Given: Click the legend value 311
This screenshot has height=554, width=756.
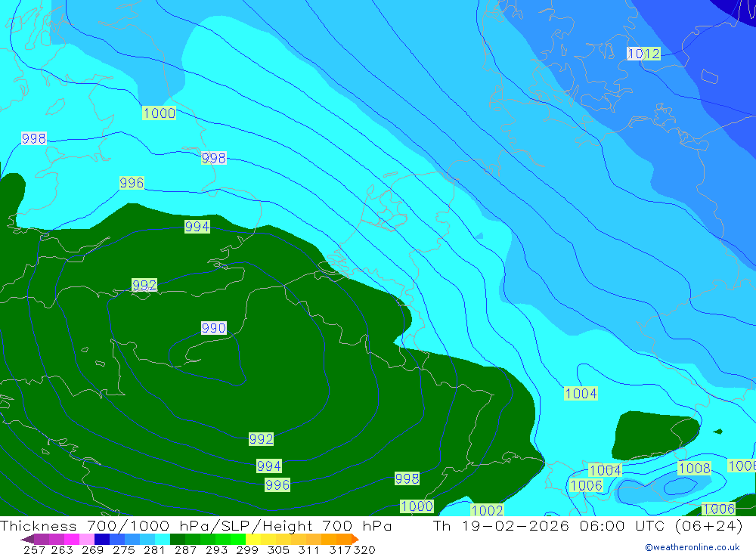Looking at the screenshot, I should (308, 550).
